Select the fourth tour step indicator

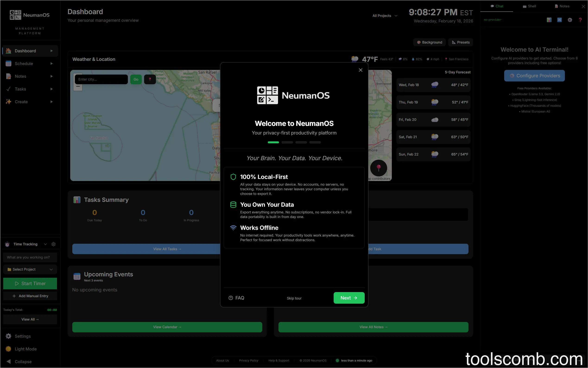[315, 142]
